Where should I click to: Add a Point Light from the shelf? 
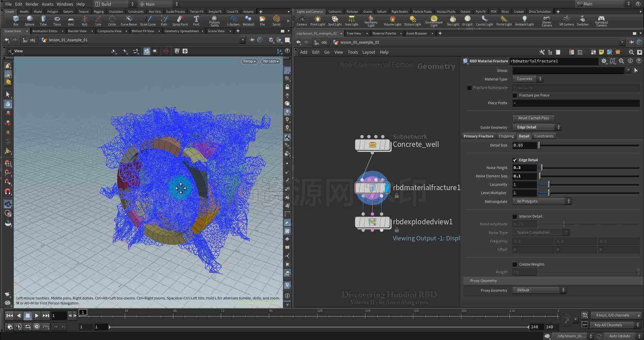(x=317, y=20)
